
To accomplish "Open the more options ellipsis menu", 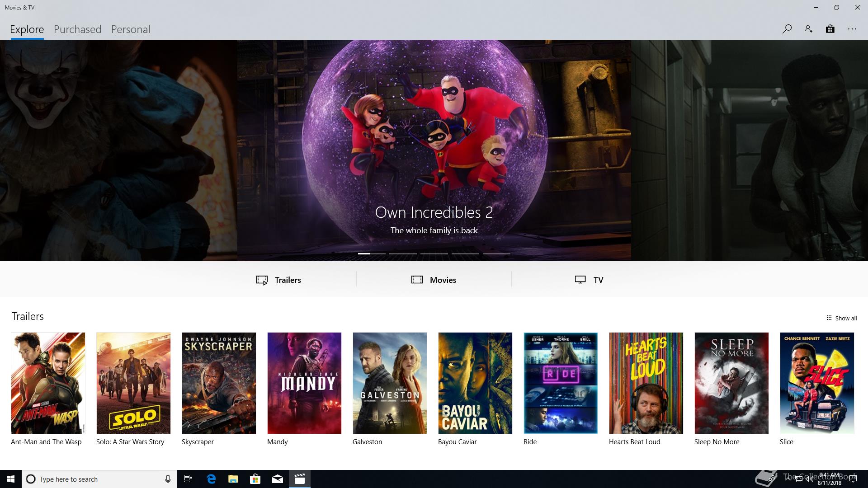I will click(x=852, y=29).
